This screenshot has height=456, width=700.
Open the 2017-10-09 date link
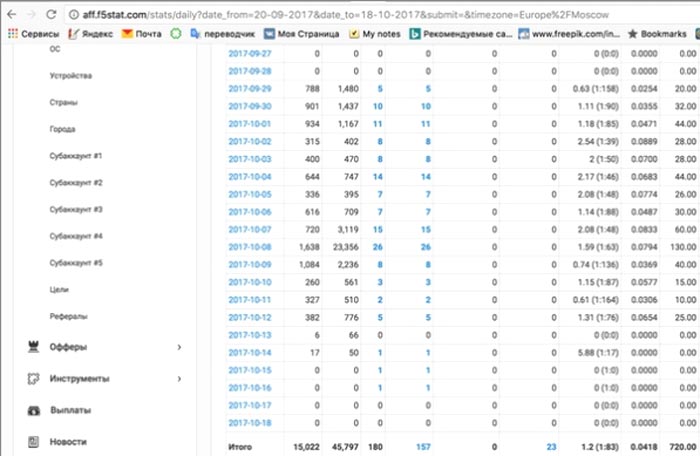250,264
